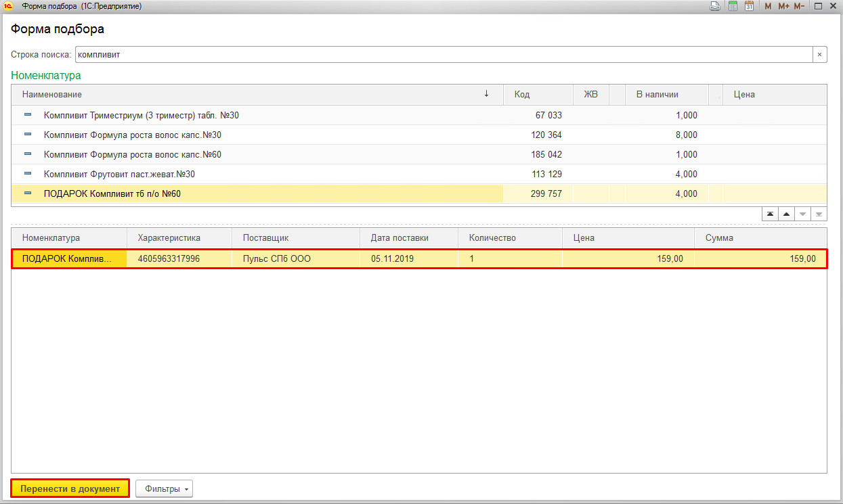Click the M+ memory add button
The height and width of the screenshot is (504, 843).
point(783,6)
